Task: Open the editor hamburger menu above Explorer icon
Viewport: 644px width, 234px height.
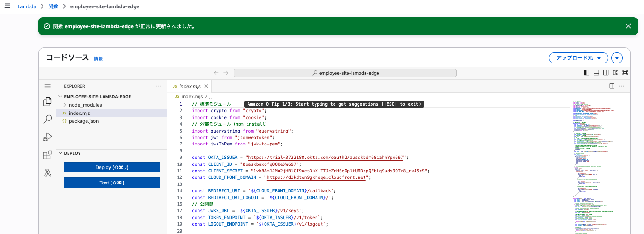Action: [x=47, y=86]
